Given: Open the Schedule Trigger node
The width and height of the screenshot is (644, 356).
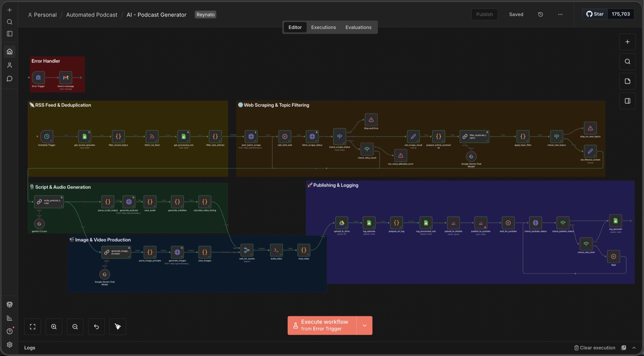Looking at the screenshot, I should click(x=47, y=136).
